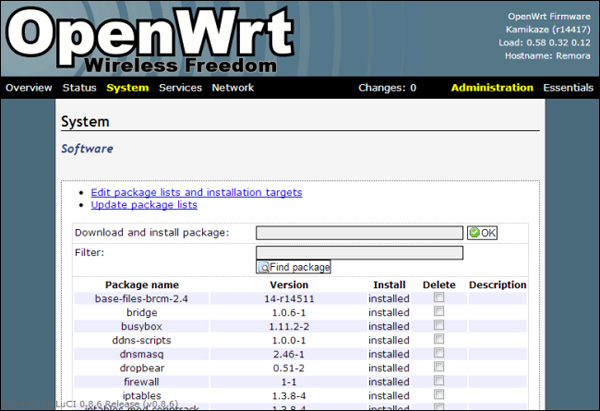This screenshot has height=411, width=600.
Task: Switch to the Network menu
Action: click(x=232, y=88)
